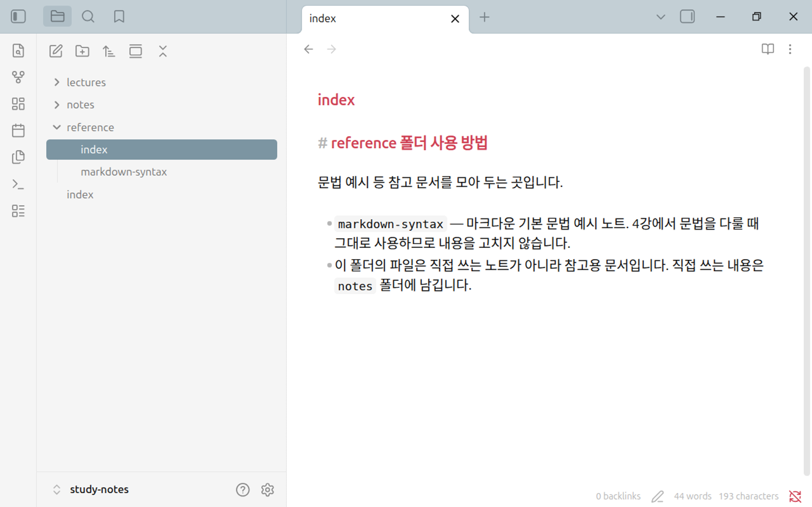Click the paragraph 문법 예시 등 참고 문서를
Viewport: 812px width, 507px height.
440,182
